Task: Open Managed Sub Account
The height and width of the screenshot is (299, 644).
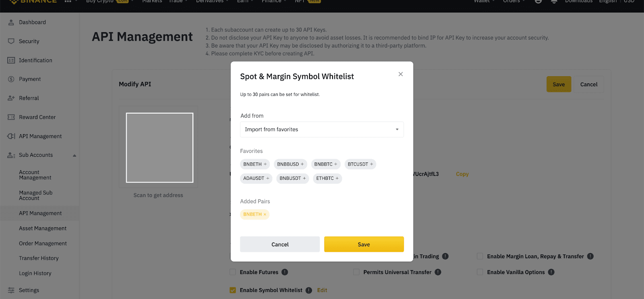Action: click(35, 195)
